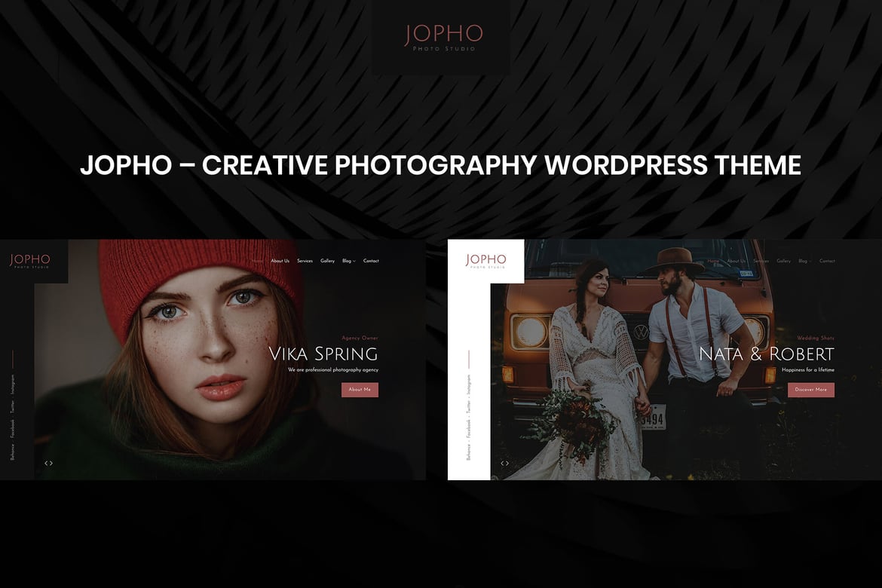Click the Jopho Creative Photography WordPress Theme headline
882x588 pixels.
440,165
